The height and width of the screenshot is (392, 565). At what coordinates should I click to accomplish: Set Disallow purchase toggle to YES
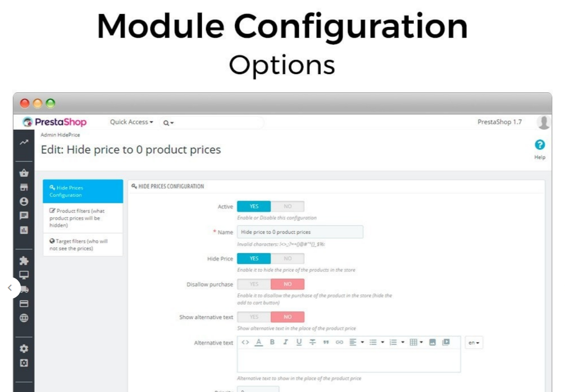(x=254, y=284)
